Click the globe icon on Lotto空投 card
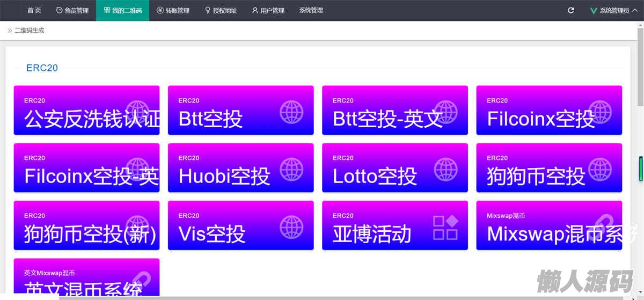Image resolution: width=644 pixels, height=300 pixels. point(445,169)
